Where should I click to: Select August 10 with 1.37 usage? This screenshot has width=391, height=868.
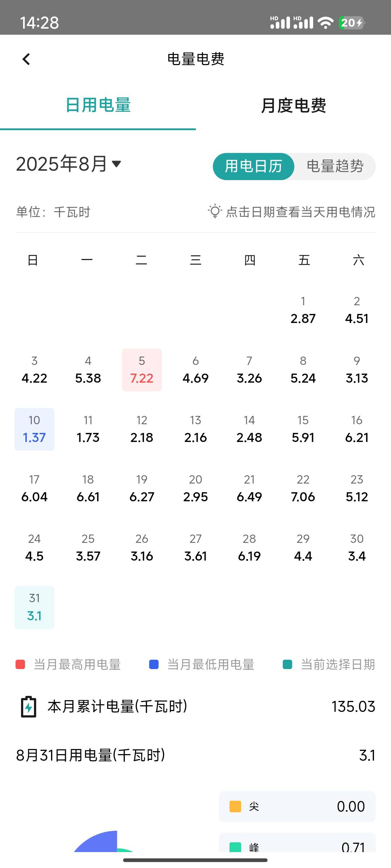pos(34,429)
